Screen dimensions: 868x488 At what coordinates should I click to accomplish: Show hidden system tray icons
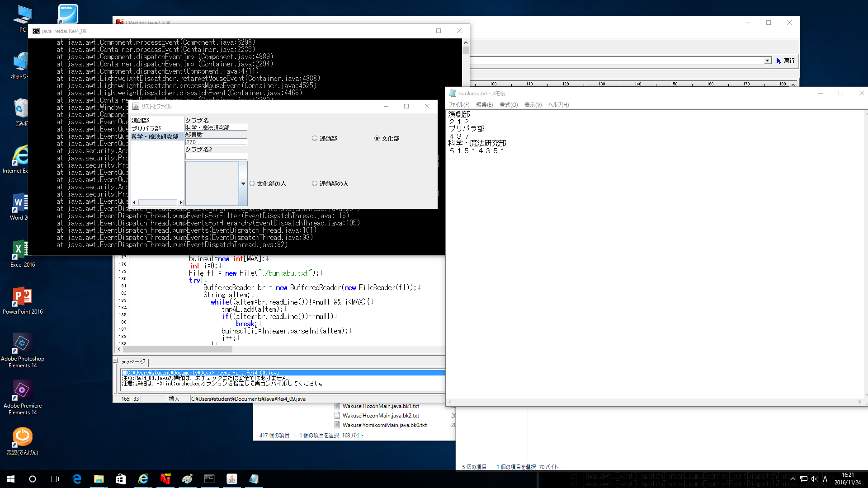pyautogui.click(x=793, y=479)
